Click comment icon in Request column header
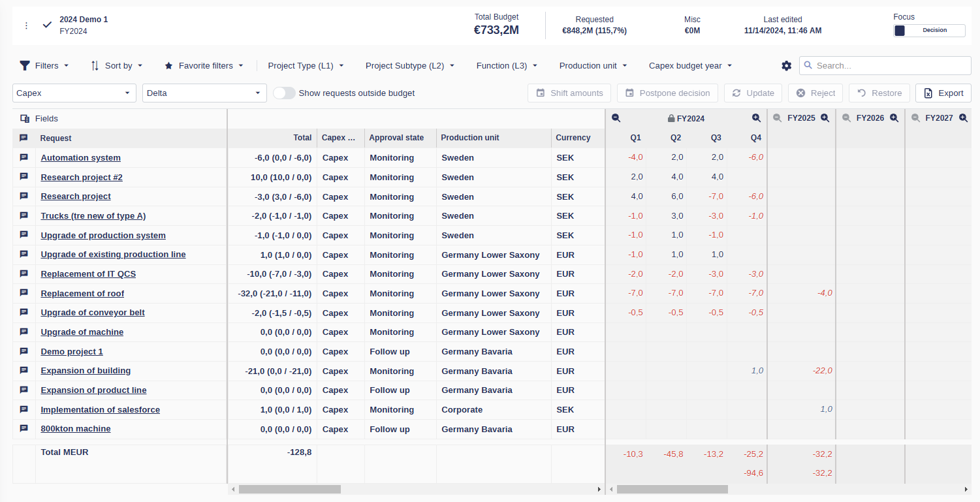 (x=24, y=138)
